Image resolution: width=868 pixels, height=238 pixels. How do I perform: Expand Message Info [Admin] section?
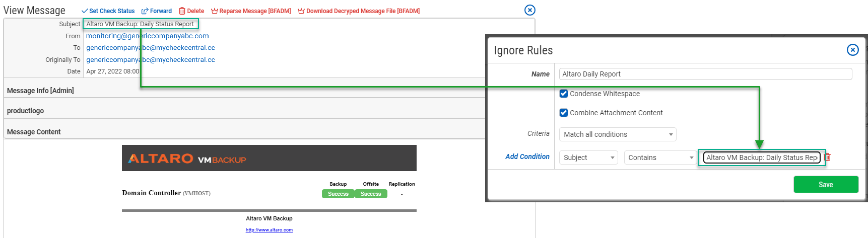[244, 91]
